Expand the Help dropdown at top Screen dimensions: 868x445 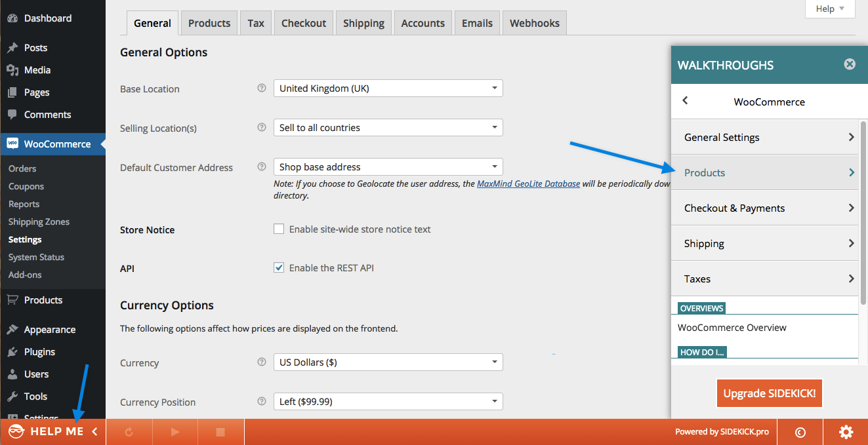pos(830,9)
